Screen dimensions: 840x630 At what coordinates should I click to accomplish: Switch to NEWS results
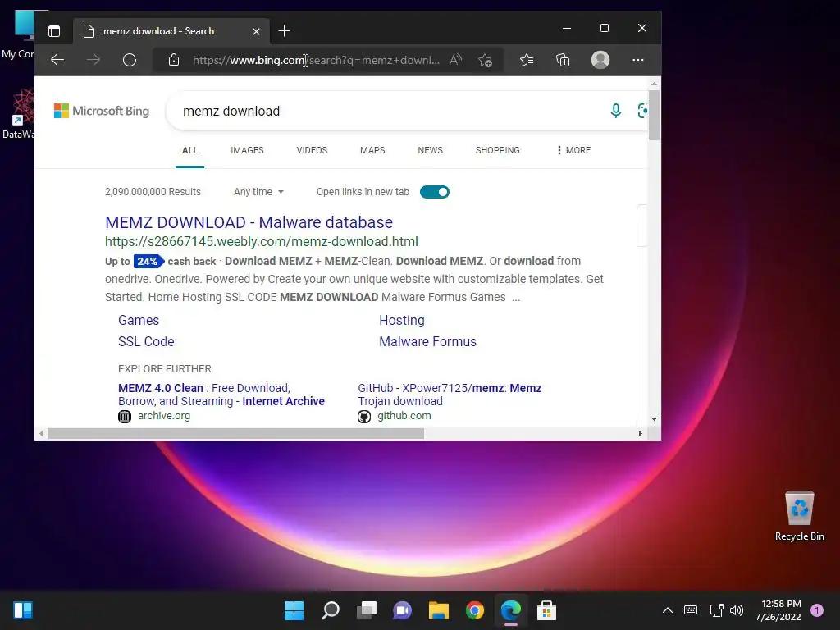point(430,151)
